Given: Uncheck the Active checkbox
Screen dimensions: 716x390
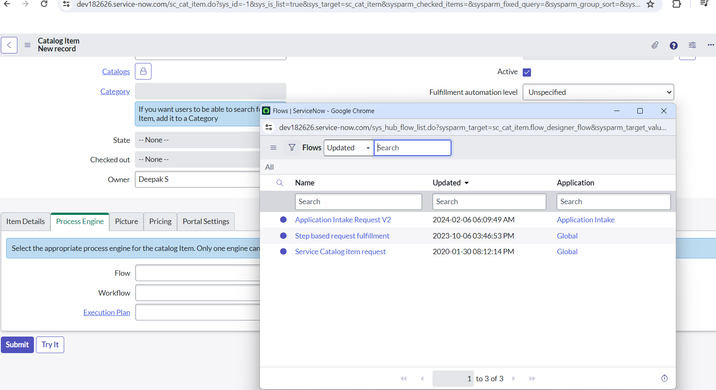Looking at the screenshot, I should [527, 72].
